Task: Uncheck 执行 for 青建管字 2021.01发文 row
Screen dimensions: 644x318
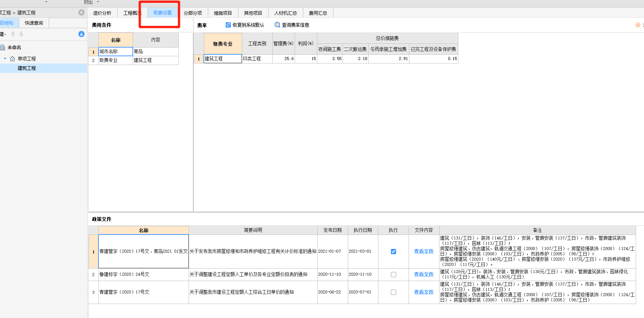Action: click(x=393, y=252)
